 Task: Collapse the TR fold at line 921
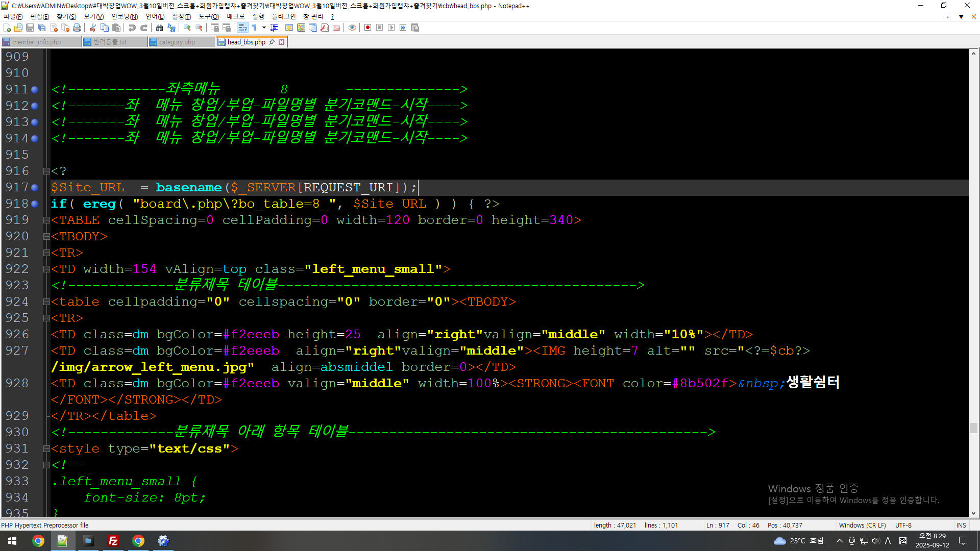[x=46, y=253]
